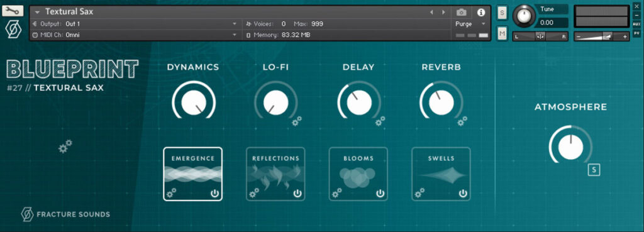Screen dimensions: 644x232
Task: Click the Atmosphere knob
Action: (570, 146)
